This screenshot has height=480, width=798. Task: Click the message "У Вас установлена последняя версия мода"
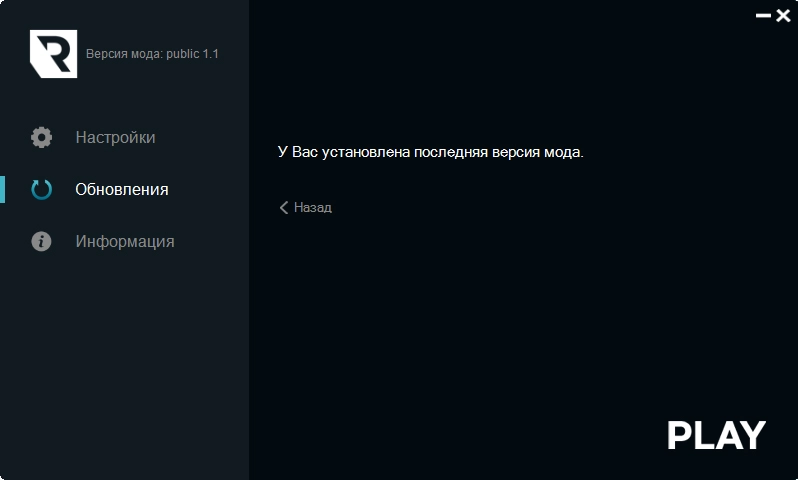[x=430, y=152]
